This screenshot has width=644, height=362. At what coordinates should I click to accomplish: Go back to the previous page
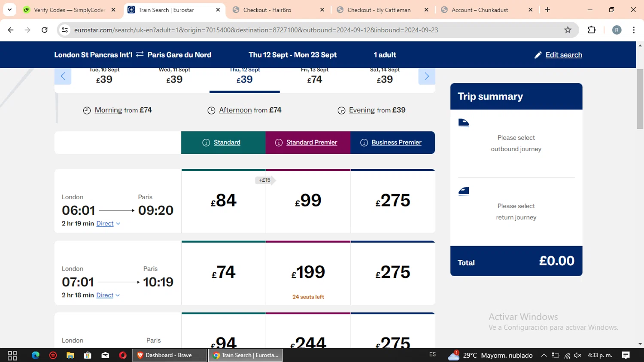click(x=11, y=30)
